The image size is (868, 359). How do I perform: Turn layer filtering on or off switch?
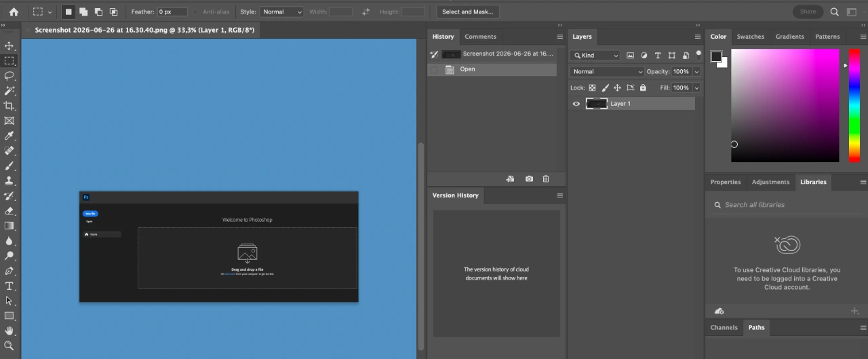[698, 54]
